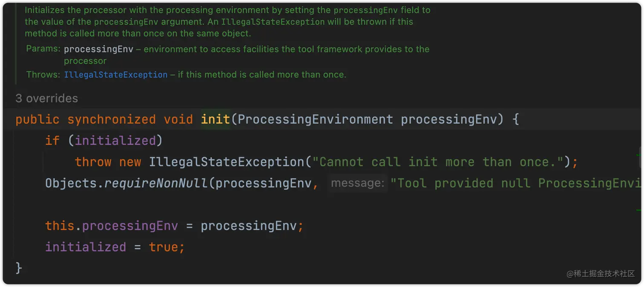Screen dimensions: 644x287
Task: Click the Objects class reference
Action: tap(71, 183)
